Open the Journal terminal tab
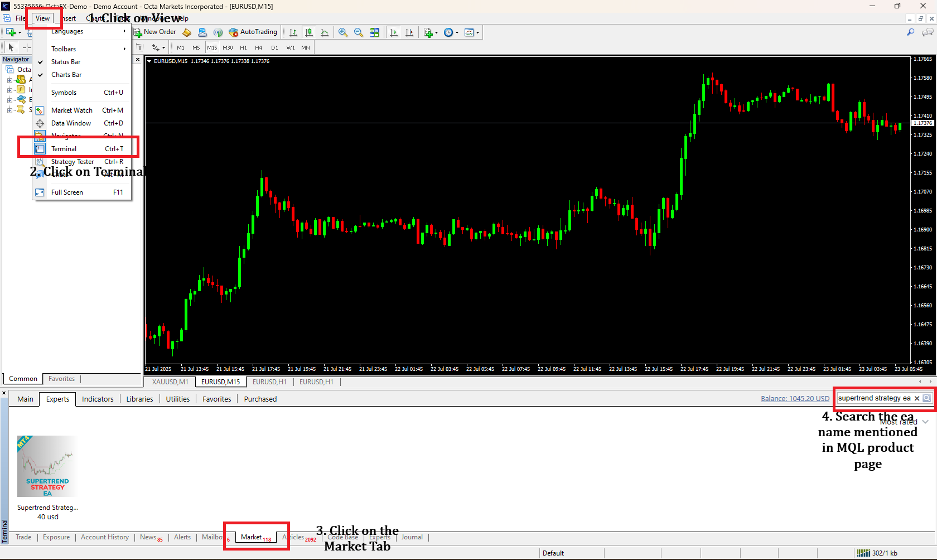The height and width of the screenshot is (560, 937). click(x=412, y=537)
